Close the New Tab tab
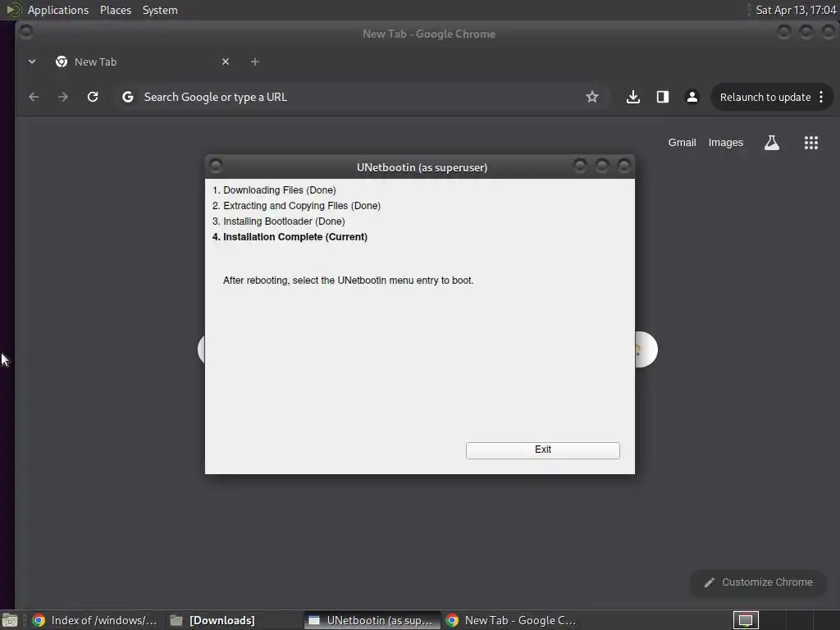This screenshot has width=840, height=630. click(226, 62)
